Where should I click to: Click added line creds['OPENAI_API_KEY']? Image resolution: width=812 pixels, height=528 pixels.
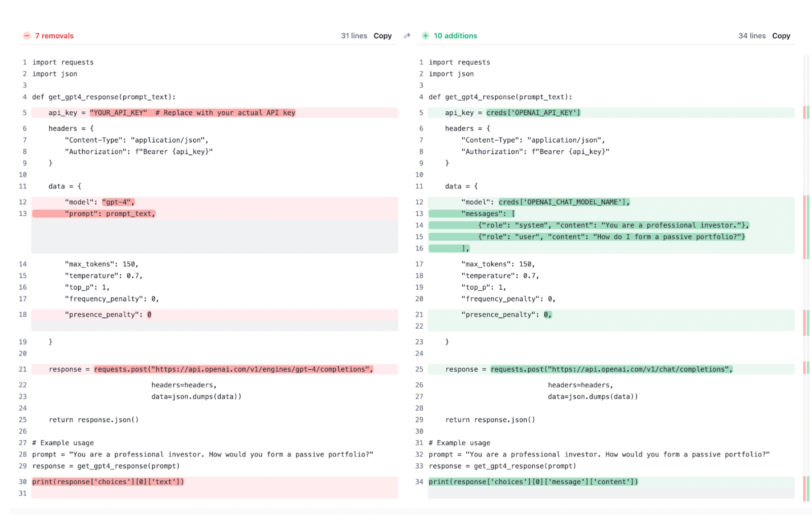(x=611, y=112)
